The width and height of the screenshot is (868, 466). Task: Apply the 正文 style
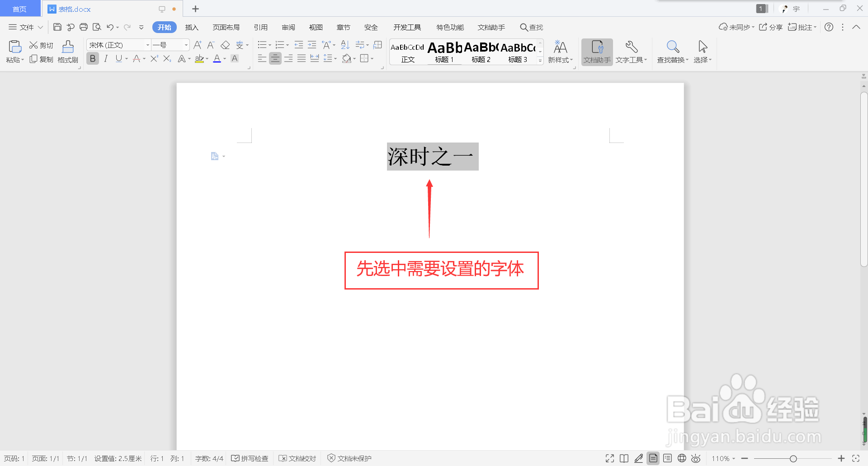pyautogui.click(x=408, y=52)
